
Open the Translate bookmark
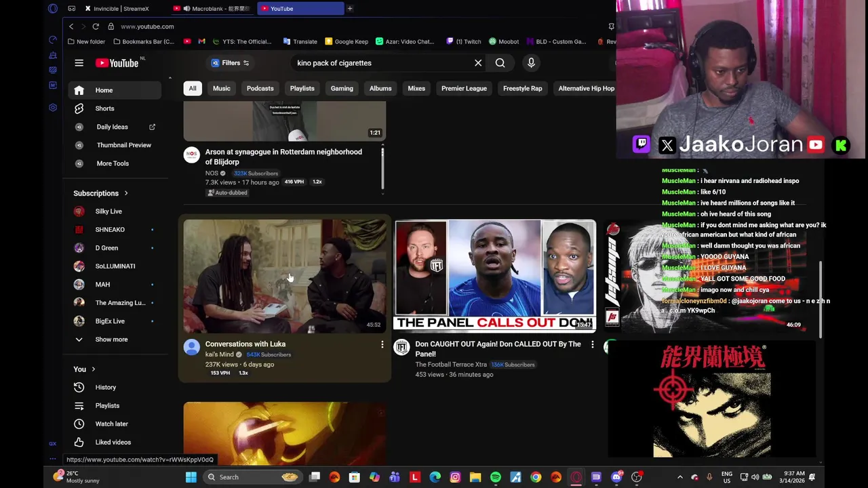(x=300, y=41)
